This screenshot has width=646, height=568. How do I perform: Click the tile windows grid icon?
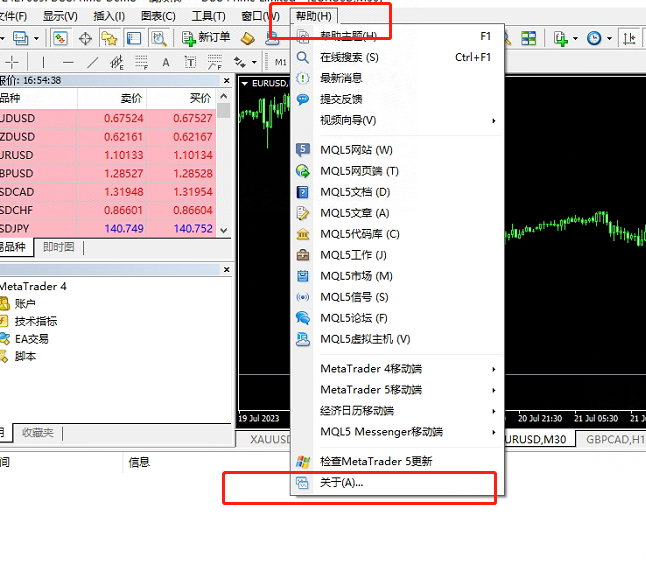point(528,38)
